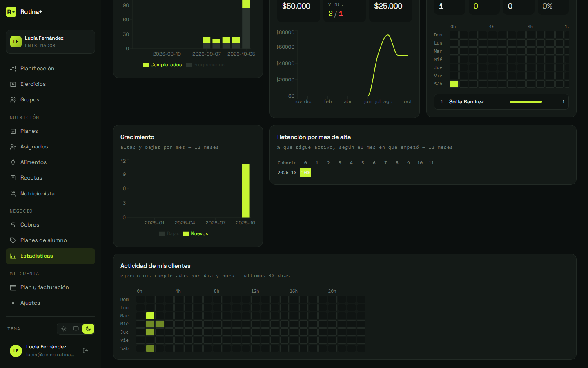Image resolution: width=588 pixels, height=368 pixels.
Task: Click the Plan y facturación card icon
Action: point(13,287)
